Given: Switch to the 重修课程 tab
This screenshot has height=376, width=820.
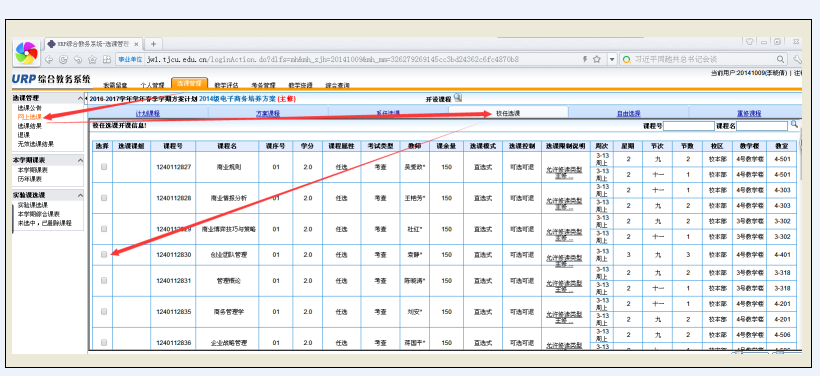Looking at the screenshot, I should coord(748,113).
